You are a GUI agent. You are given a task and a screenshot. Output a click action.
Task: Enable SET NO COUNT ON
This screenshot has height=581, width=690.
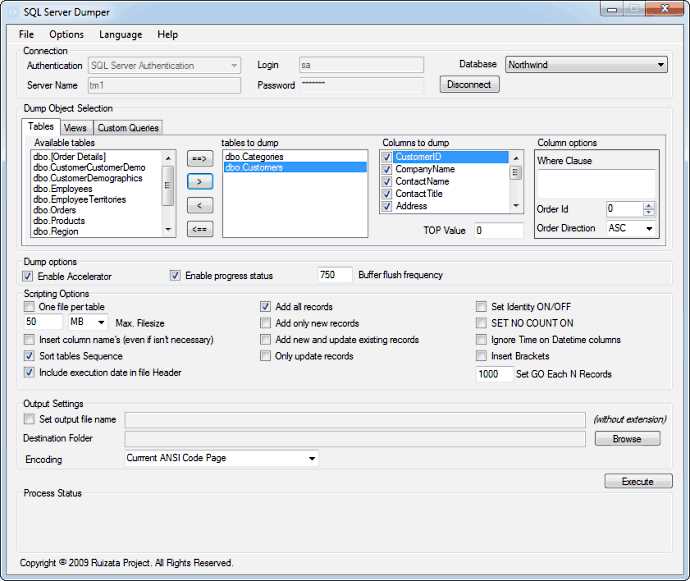point(481,323)
